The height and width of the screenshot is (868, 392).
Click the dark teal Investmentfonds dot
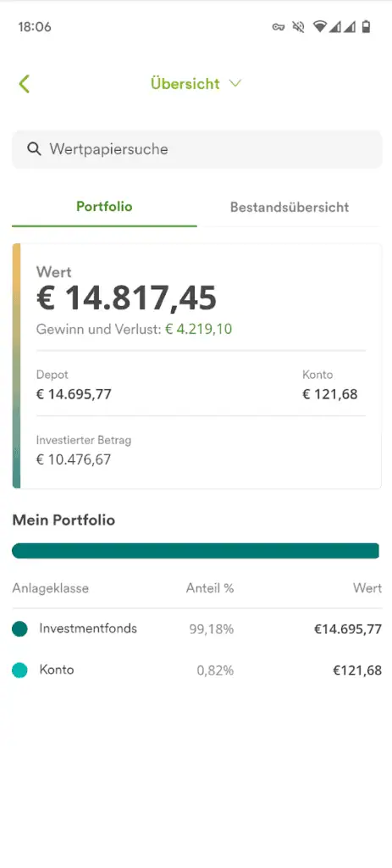tap(19, 629)
